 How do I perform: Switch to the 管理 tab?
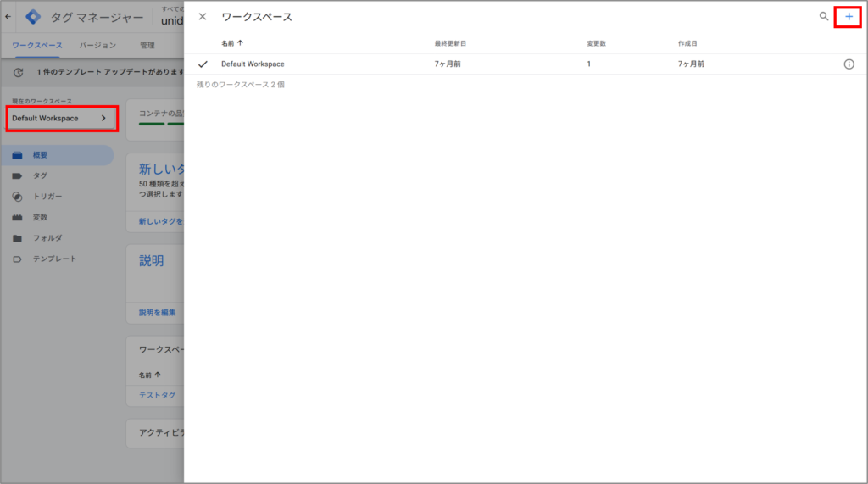click(147, 46)
